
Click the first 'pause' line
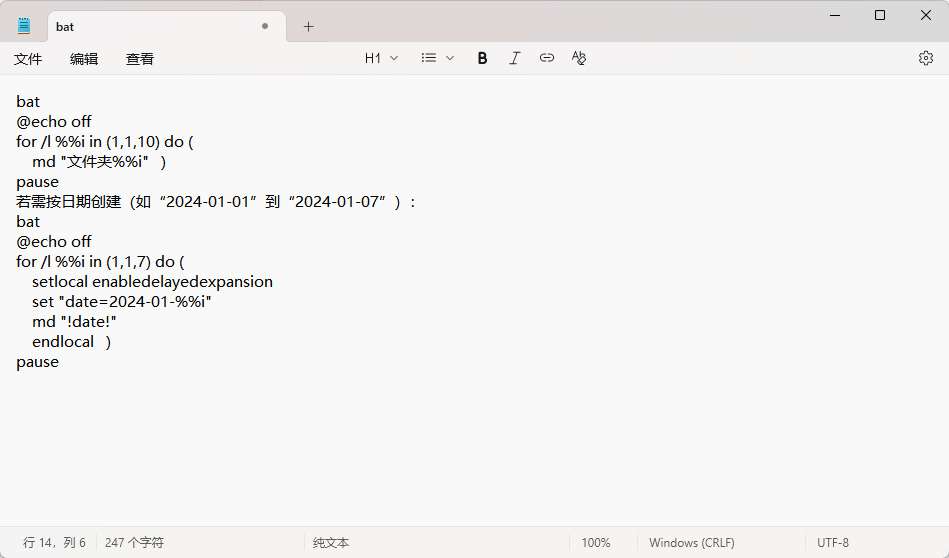click(x=38, y=182)
